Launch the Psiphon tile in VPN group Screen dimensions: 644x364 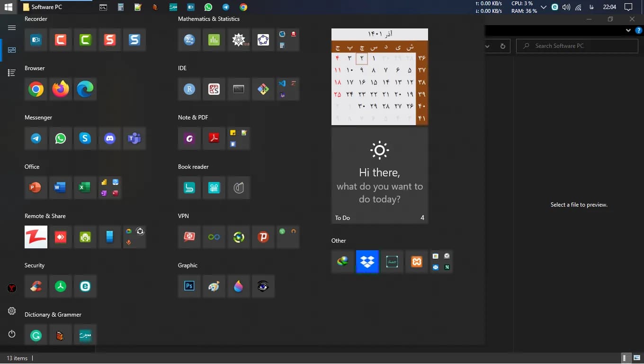(x=263, y=237)
